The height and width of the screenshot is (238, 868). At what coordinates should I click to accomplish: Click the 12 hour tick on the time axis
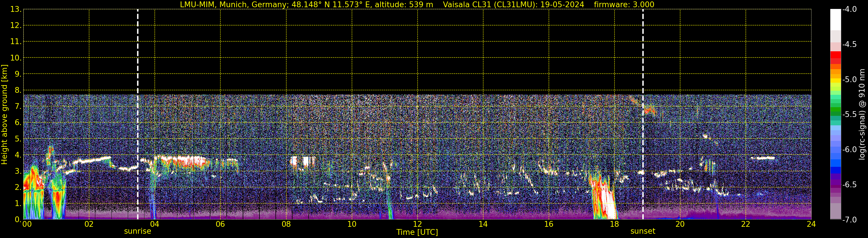[417, 224]
